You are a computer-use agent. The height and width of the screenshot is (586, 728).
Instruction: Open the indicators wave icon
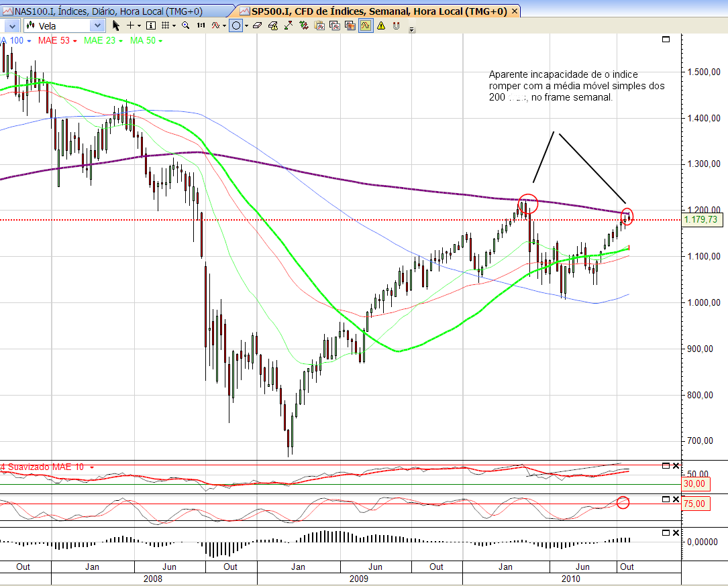[216, 25]
